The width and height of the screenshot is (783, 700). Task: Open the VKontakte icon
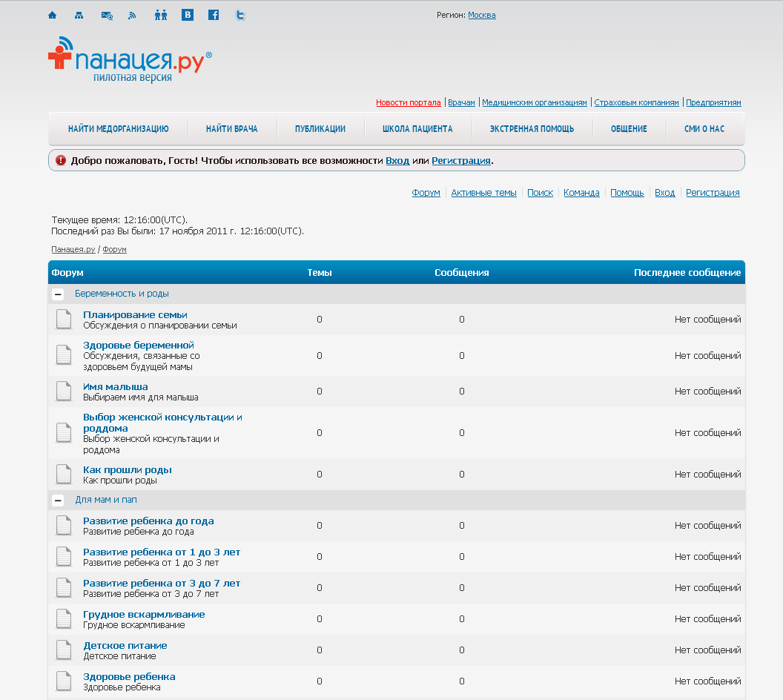(x=188, y=15)
